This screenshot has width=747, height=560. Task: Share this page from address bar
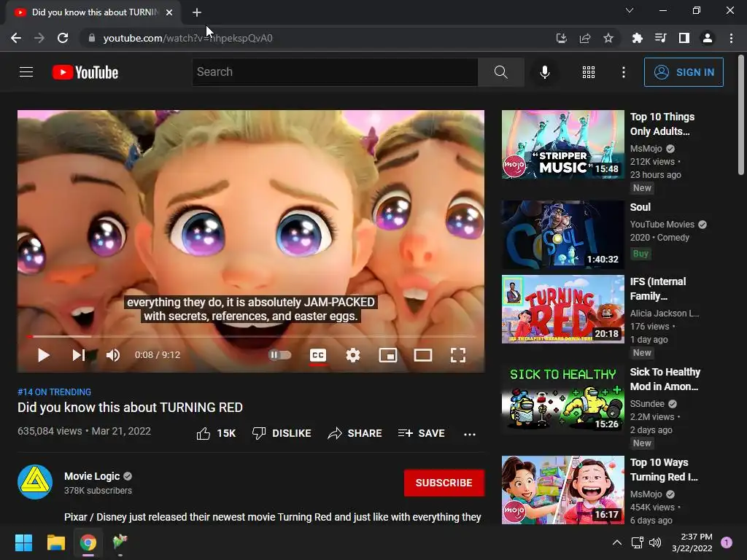click(x=585, y=38)
